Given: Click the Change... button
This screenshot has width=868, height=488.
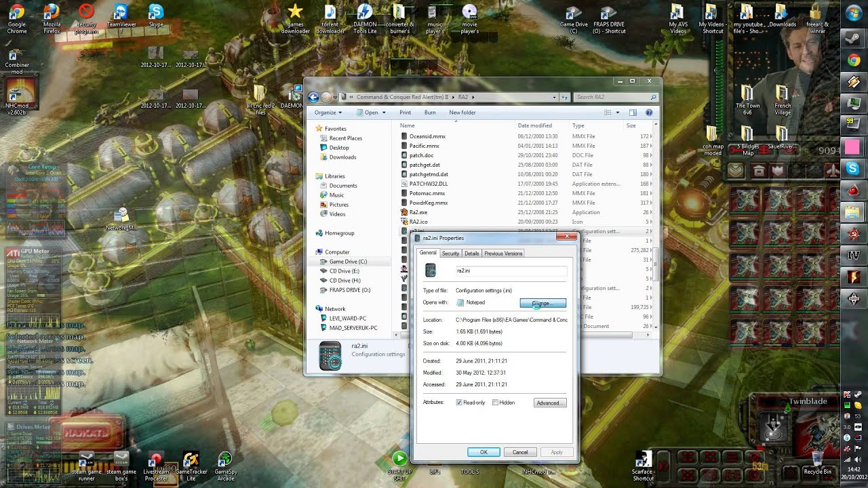Looking at the screenshot, I should click(542, 303).
